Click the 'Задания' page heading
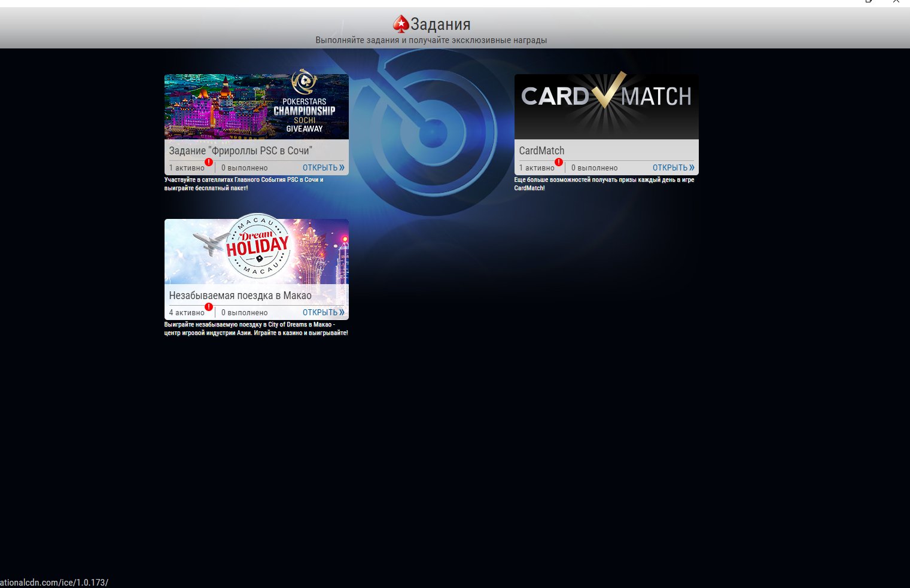The height and width of the screenshot is (588, 910). 440,24
